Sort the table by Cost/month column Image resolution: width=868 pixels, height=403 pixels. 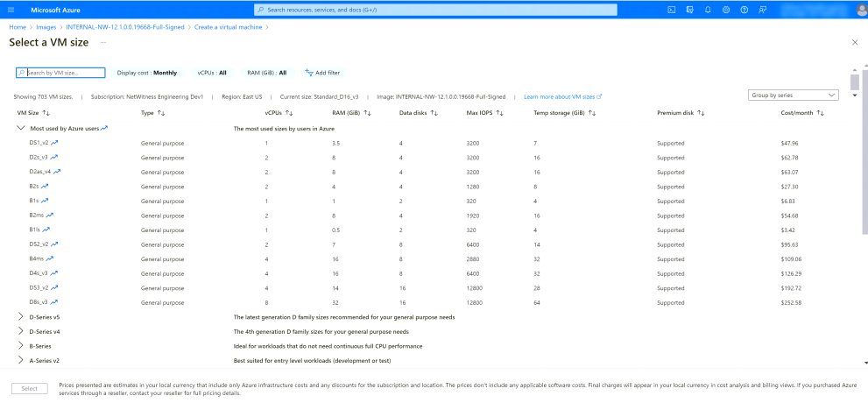(x=802, y=113)
